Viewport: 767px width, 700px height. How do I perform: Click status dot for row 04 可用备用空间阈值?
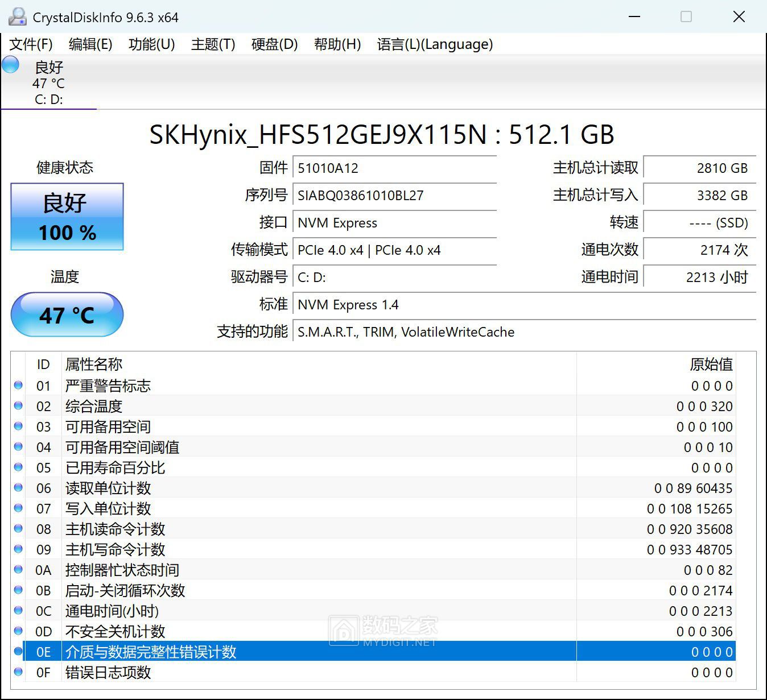click(x=18, y=446)
